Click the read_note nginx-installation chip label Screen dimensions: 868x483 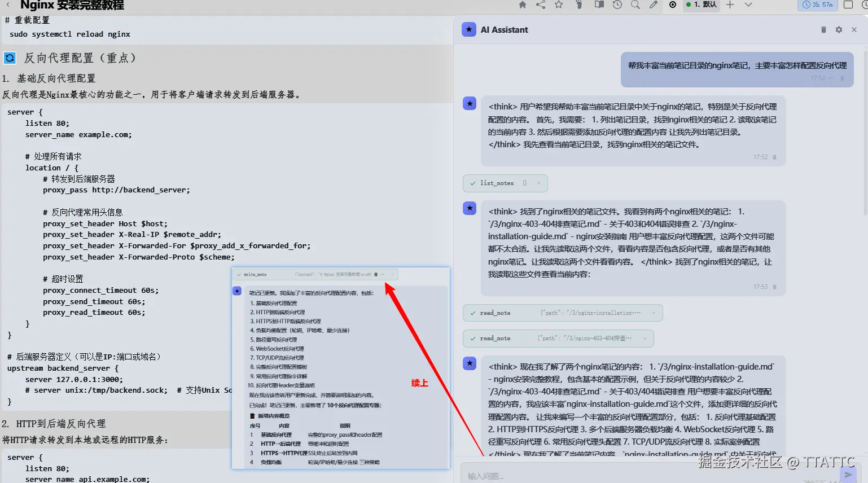(x=495, y=313)
